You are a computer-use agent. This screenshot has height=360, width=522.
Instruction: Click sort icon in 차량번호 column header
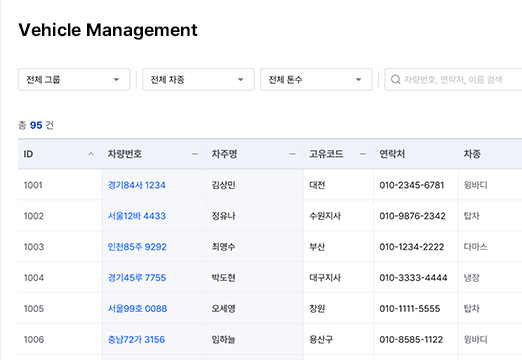tap(195, 154)
